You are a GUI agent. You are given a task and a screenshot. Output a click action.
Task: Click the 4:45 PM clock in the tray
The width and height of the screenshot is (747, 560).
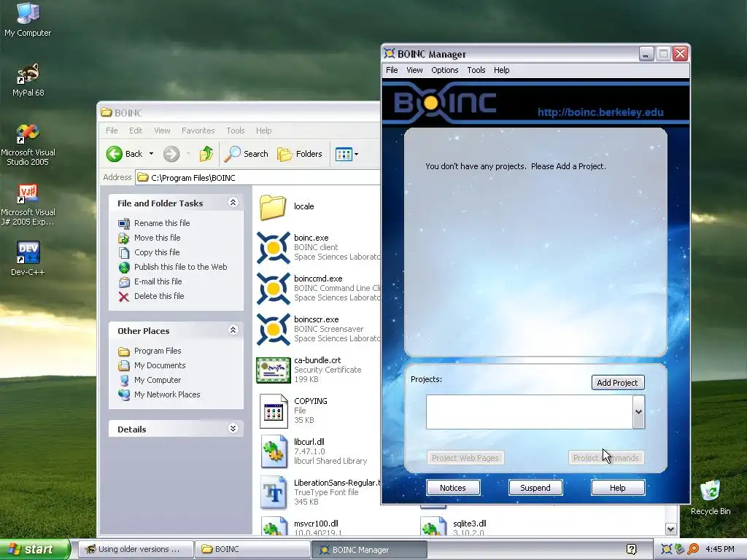719,549
